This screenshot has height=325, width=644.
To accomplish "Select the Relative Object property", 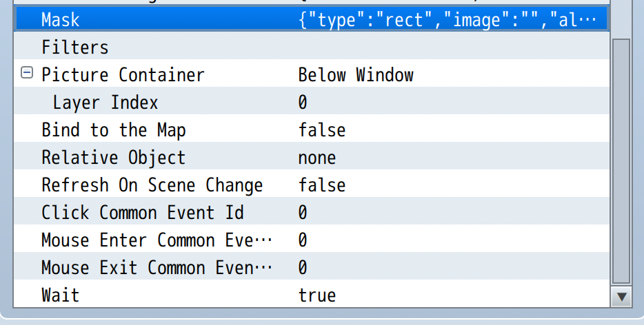I will pyautogui.click(x=113, y=158).
